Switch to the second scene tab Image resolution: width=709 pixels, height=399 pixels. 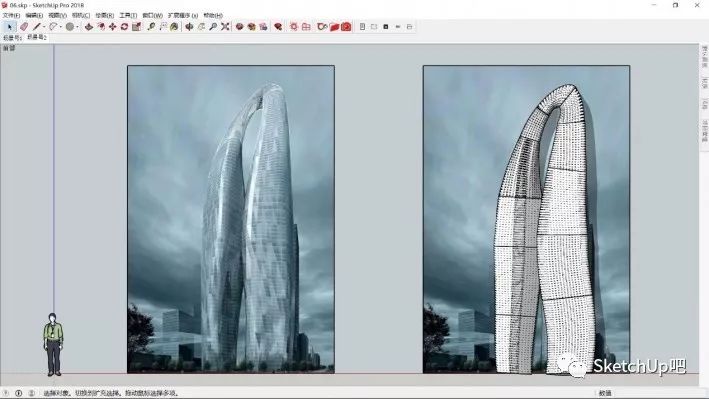pyautogui.click(x=37, y=38)
